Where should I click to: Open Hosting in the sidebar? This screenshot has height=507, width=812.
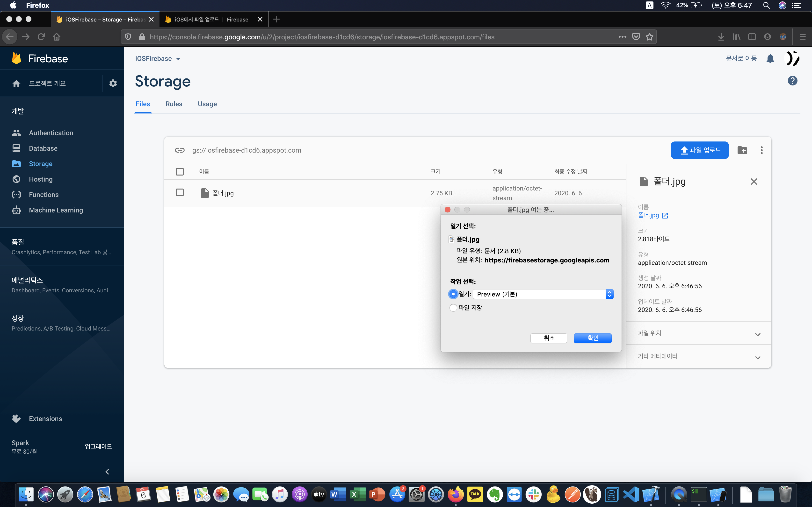pyautogui.click(x=41, y=179)
